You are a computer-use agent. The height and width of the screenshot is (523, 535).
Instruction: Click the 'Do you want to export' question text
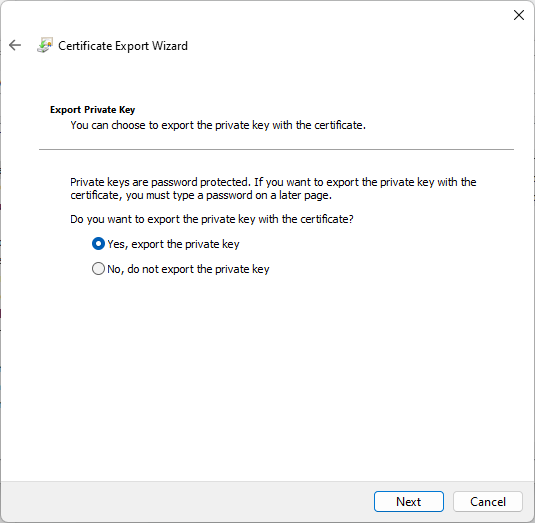[x=212, y=219]
